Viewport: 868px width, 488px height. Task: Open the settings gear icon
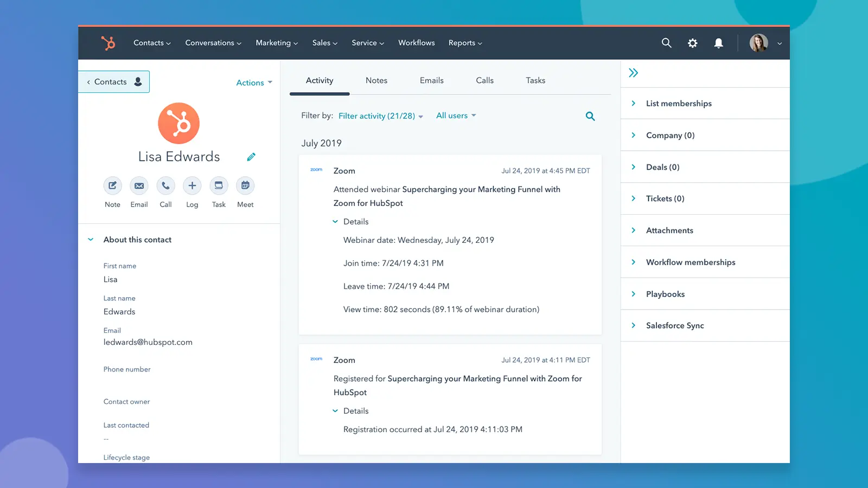tap(693, 43)
